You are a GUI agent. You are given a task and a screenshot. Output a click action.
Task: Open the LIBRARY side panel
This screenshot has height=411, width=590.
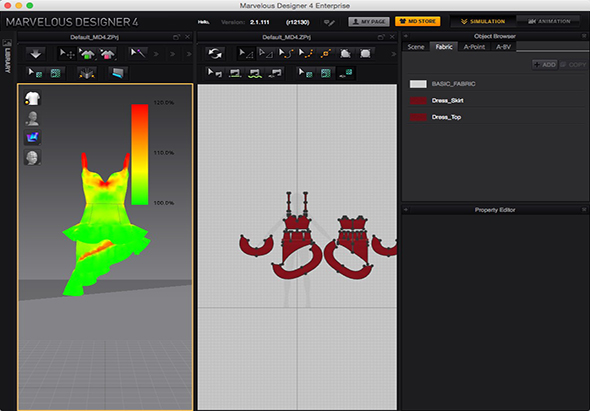[x=7, y=56]
